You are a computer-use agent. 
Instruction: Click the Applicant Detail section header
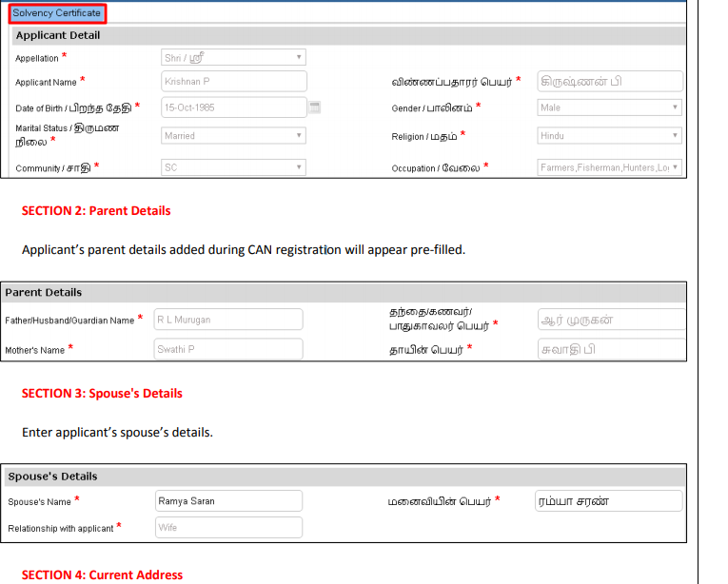click(348, 35)
